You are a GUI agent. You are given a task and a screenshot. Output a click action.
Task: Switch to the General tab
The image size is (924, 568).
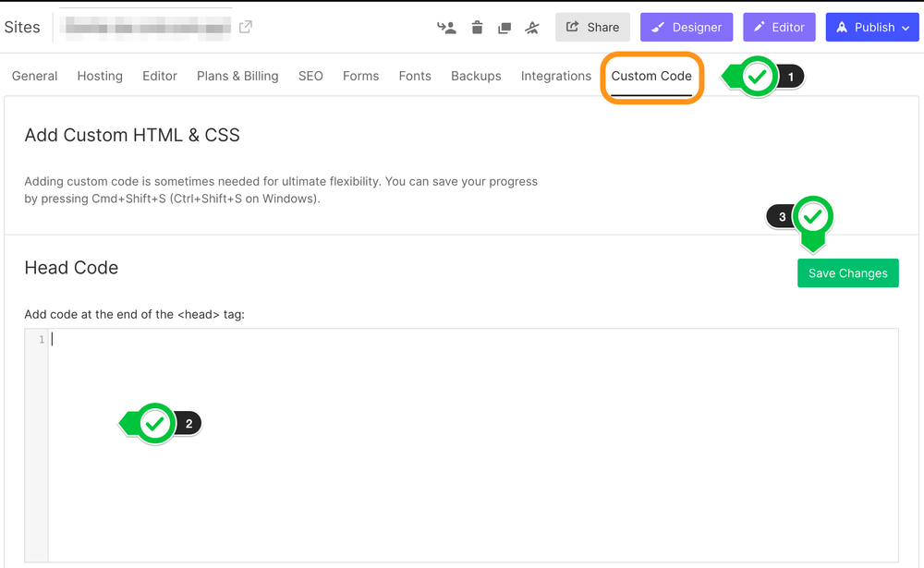coord(34,76)
